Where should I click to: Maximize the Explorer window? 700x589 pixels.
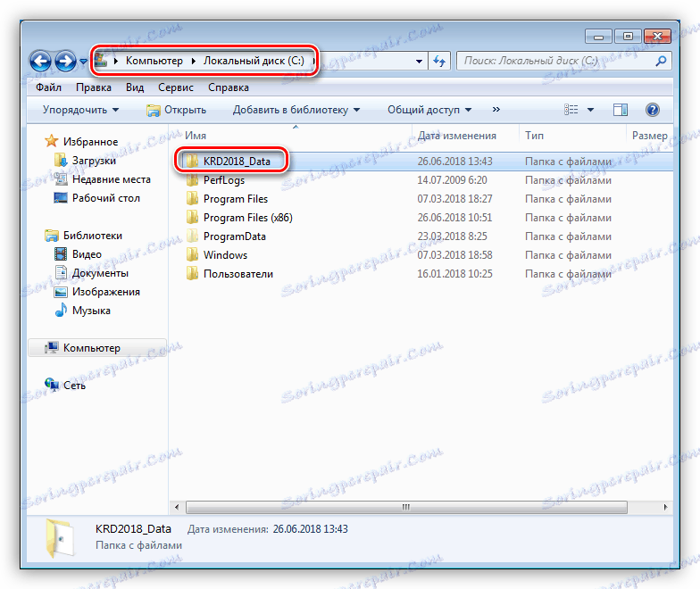pyautogui.click(x=628, y=37)
